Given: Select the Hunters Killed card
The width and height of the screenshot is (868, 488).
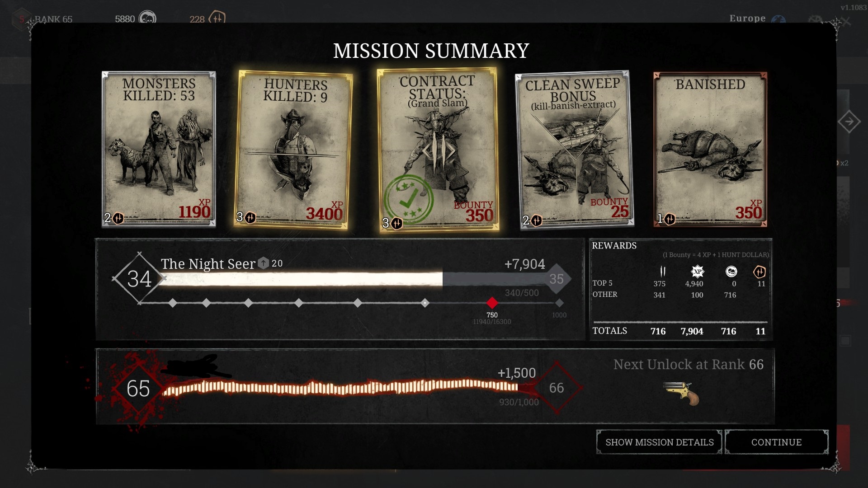Looking at the screenshot, I should 295,150.
